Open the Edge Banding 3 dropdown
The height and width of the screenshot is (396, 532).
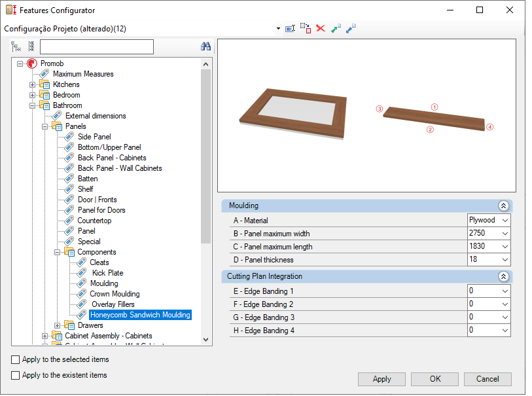click(x=505, y=317)
